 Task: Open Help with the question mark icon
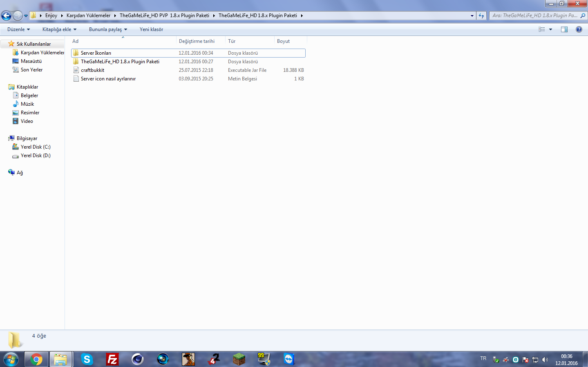[579, 29]
